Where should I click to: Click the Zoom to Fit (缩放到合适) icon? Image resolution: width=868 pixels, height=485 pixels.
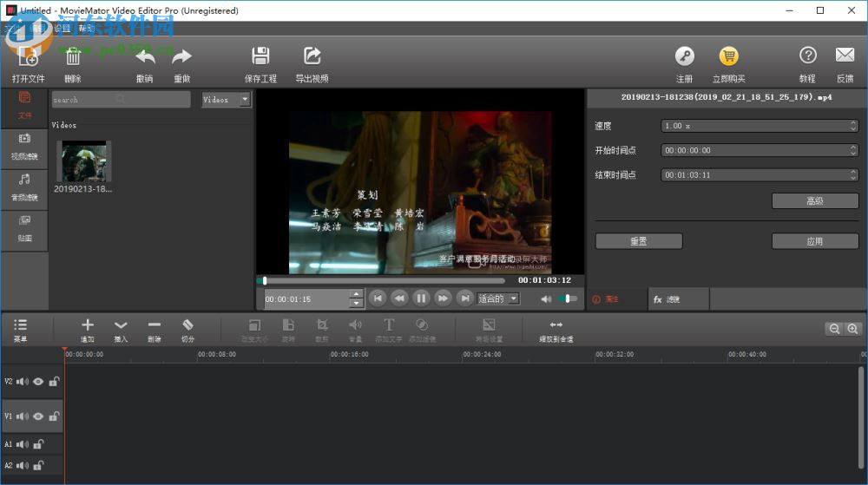[x=556, y=324]
